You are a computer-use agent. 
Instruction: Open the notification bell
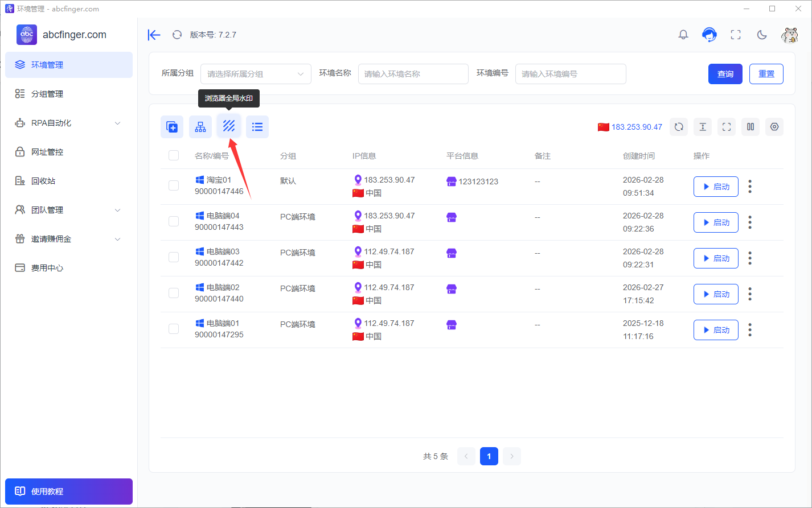click(x=683, y=35)
